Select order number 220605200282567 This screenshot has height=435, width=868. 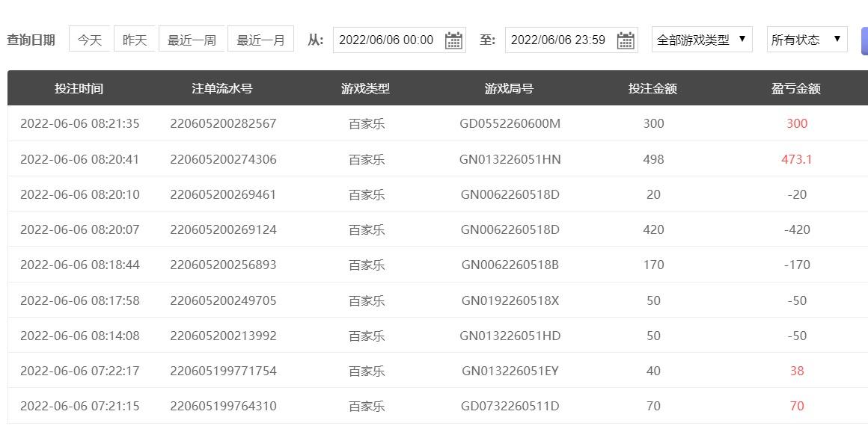[223, 123]
